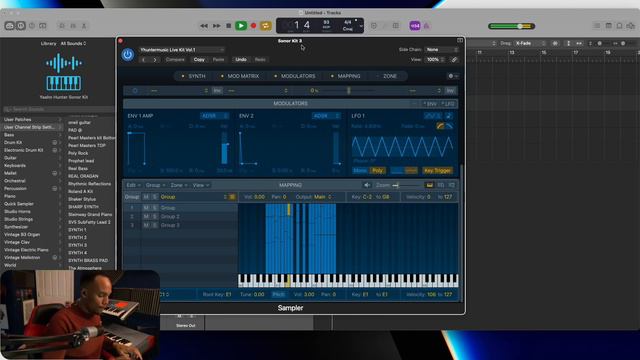This screenshot has height=360, width=640.
Task: Open the Mapping Edit menu
Action: pos(133,185)
